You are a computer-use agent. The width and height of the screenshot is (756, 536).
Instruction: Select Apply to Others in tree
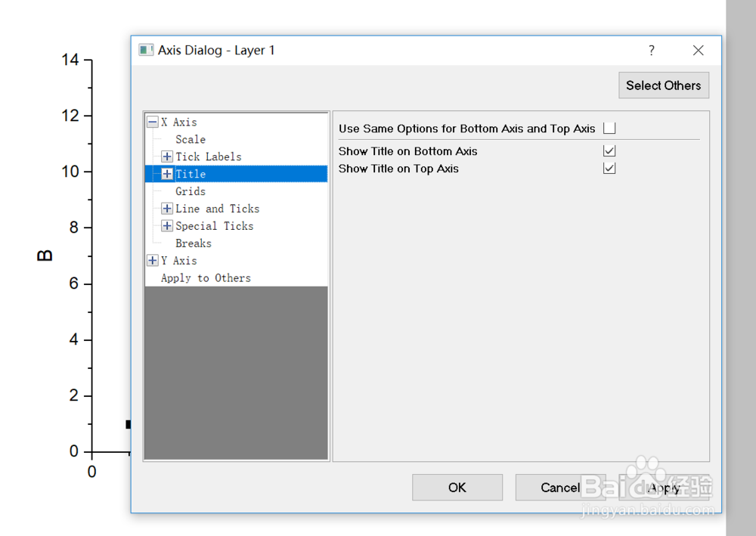pyautogui.click(x=206, y=278)
